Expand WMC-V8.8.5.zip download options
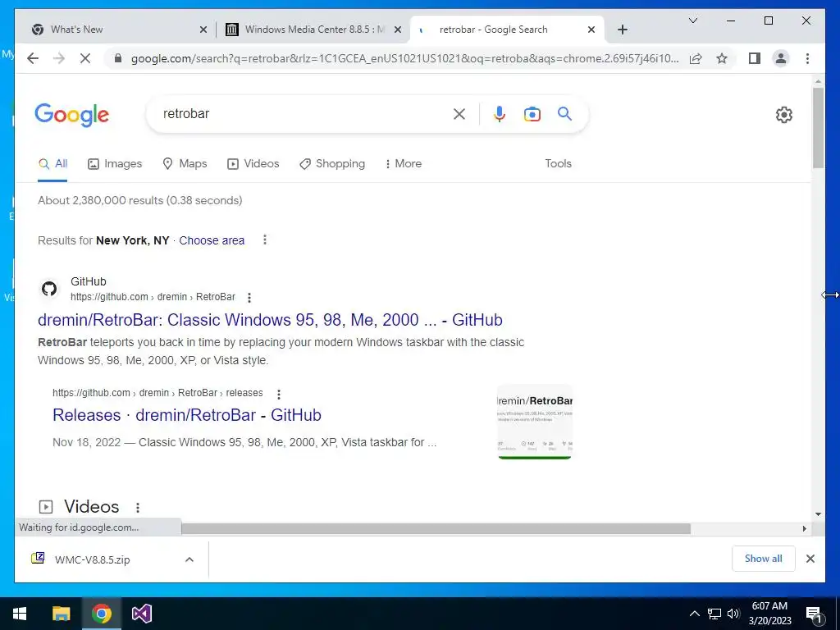 pyautogui.click(x=189, y=559)
